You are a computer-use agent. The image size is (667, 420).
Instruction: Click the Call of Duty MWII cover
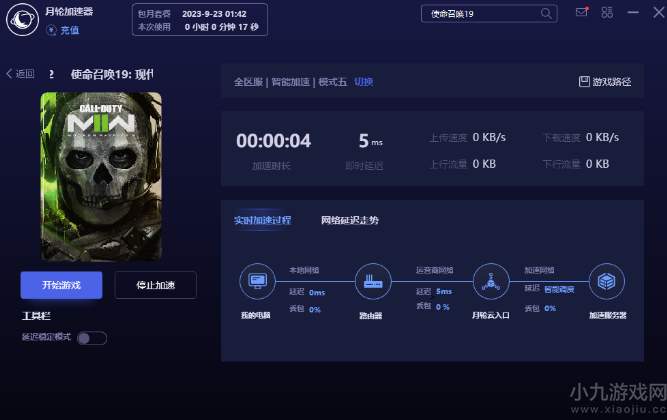tap(101, 177)
